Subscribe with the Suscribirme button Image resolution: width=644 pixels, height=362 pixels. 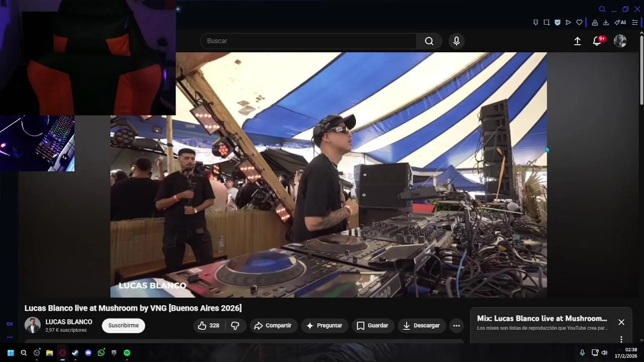tap(123, 326)
